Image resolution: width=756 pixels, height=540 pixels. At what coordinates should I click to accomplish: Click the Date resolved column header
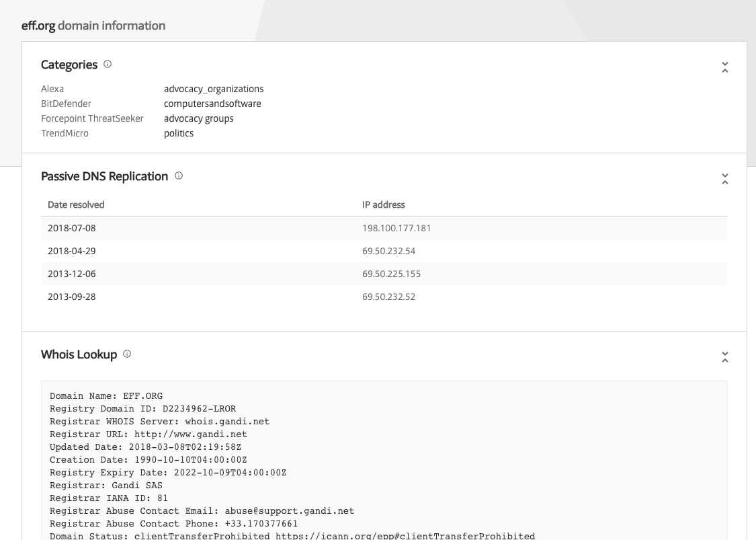[76, 204]
